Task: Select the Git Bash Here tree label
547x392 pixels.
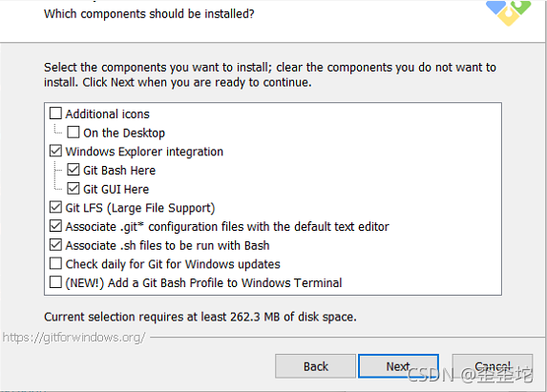Action: tap(119, 171)
